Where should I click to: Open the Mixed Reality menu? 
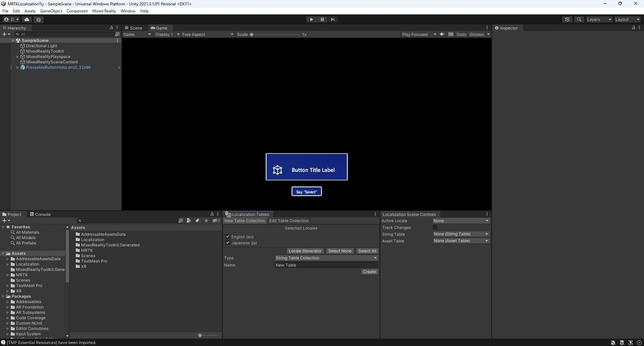click(x=104, y=11)
